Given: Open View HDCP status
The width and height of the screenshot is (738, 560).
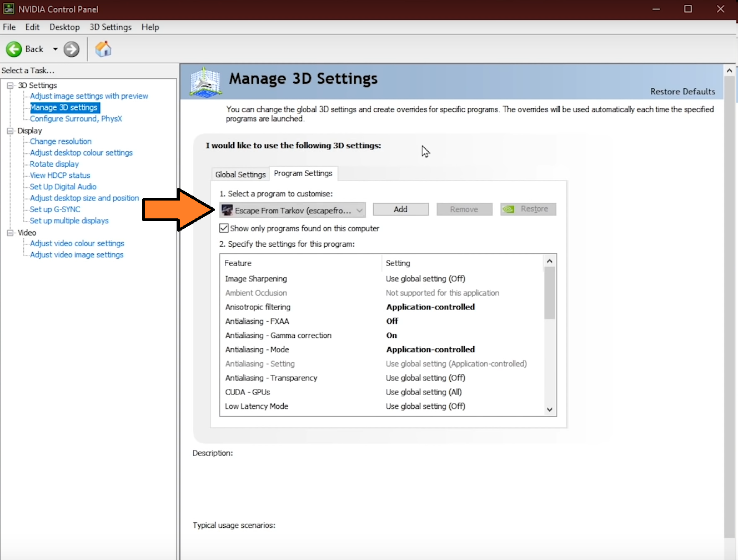Looking at the screenshot, I should tap(60, 176).
